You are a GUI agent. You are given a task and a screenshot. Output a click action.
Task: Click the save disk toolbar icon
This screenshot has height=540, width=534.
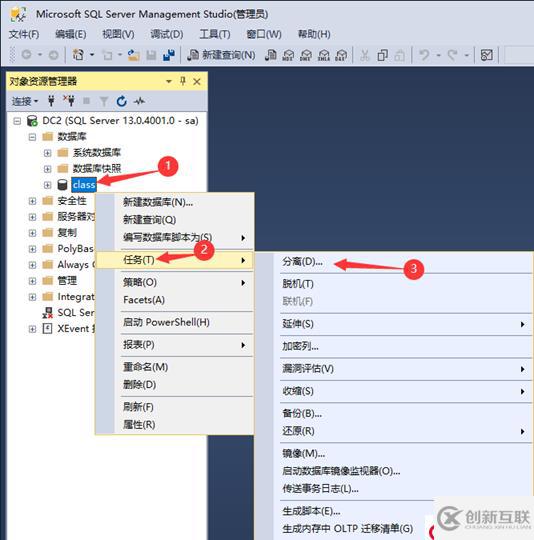[x=151, y=55]
